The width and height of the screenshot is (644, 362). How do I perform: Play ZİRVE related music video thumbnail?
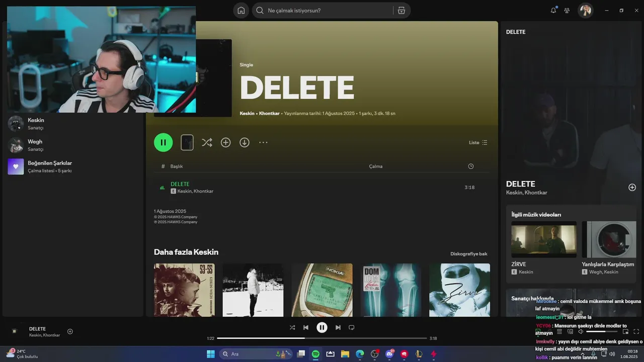tap(544, 239)
